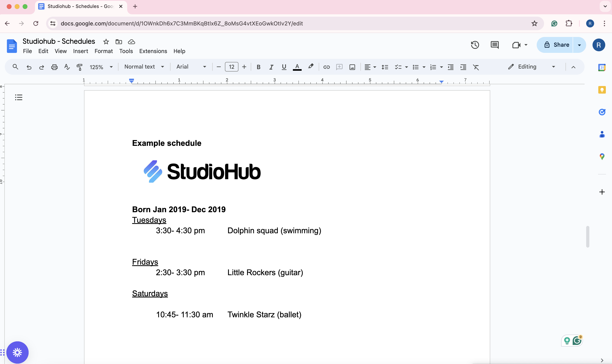Click the paint format roller icon
Viewport: 612px width, 364px height.
(79, 67)
